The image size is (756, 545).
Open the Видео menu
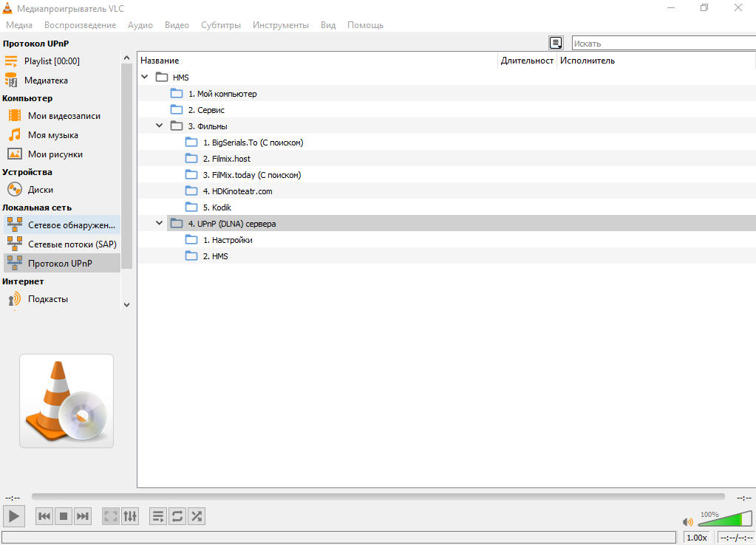[x=177, y=25]
